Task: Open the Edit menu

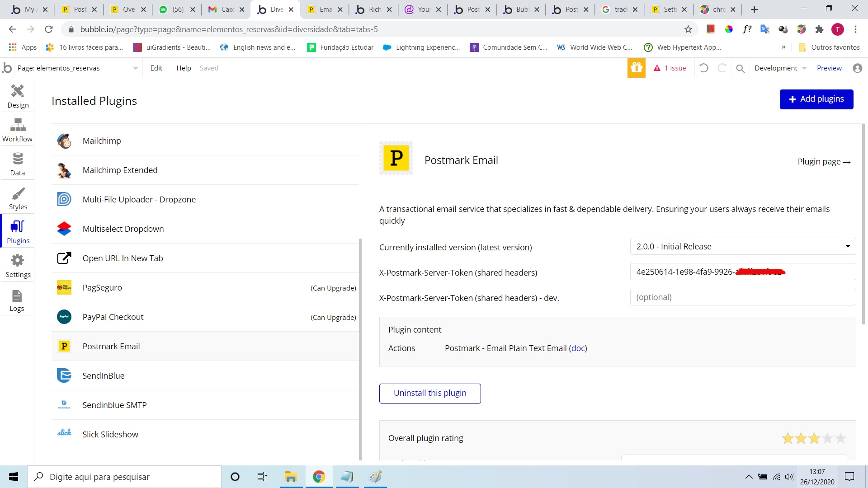Action: [156, 68]
